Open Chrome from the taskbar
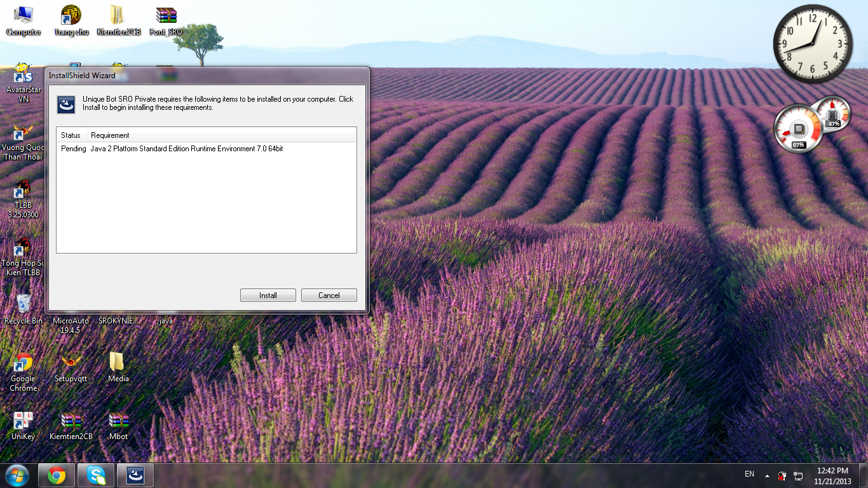 click(57, 475)
